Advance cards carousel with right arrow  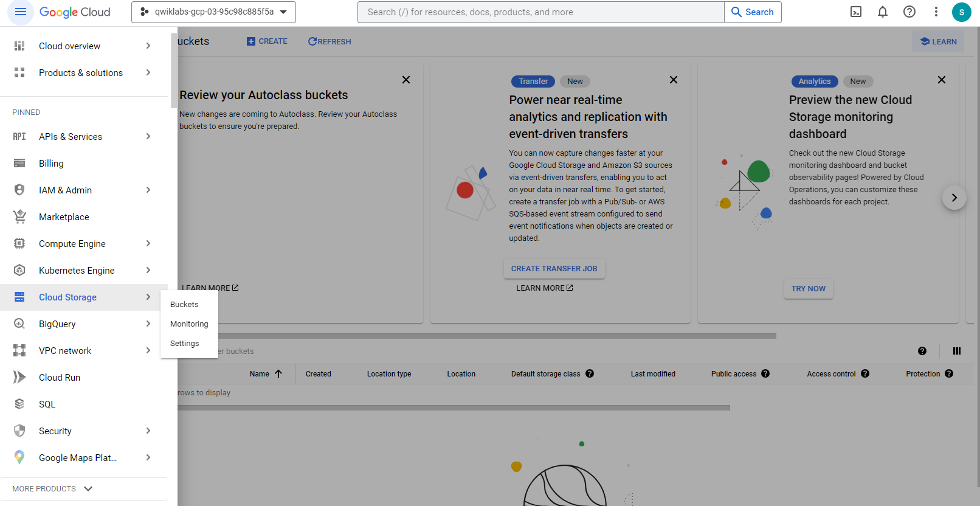954,198
